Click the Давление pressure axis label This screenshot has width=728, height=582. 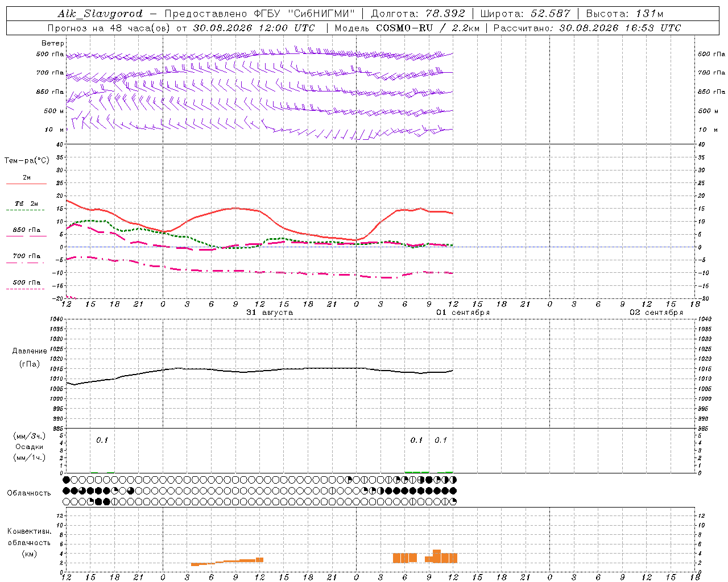(30, 351)
